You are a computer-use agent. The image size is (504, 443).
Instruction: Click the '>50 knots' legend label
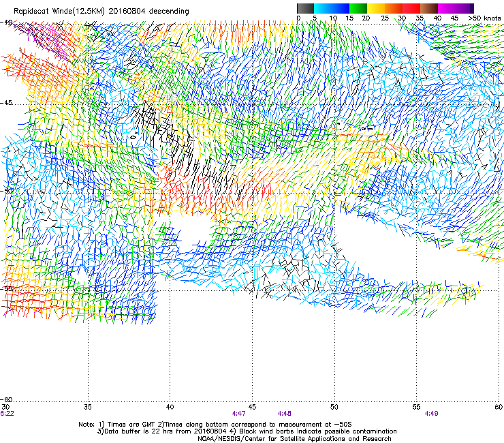[484, 18]
